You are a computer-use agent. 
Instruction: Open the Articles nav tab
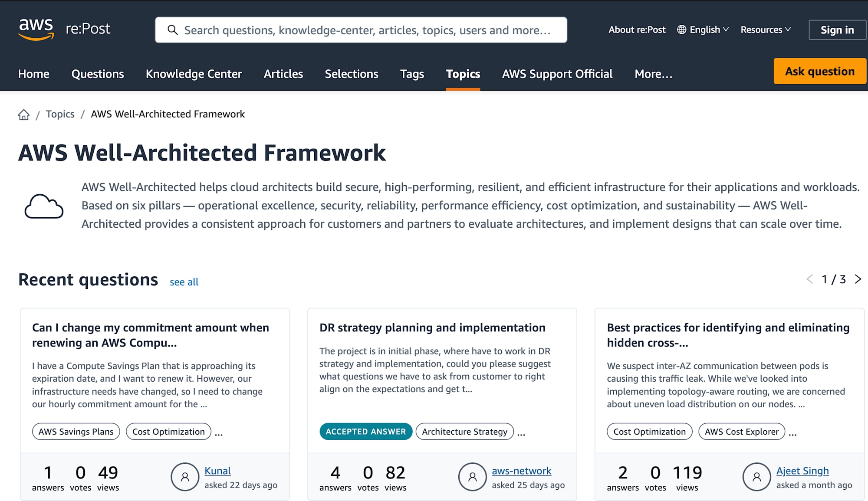coord(283,74)
